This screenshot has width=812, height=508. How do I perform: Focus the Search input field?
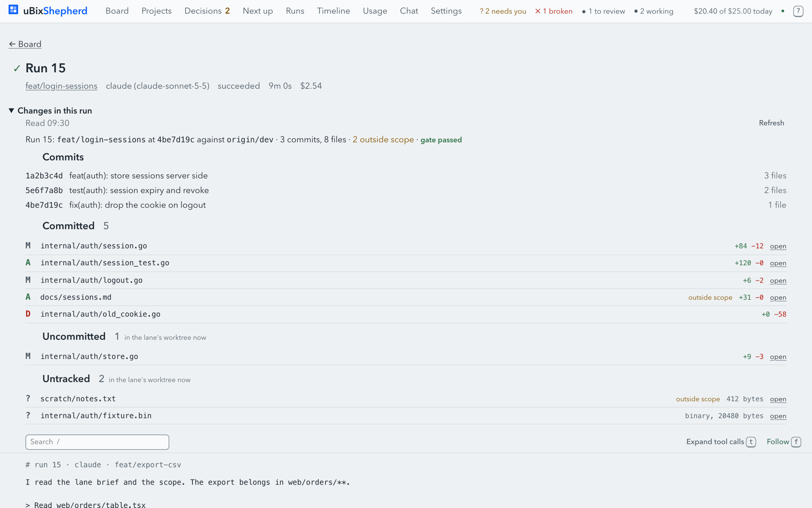(97, 442)
